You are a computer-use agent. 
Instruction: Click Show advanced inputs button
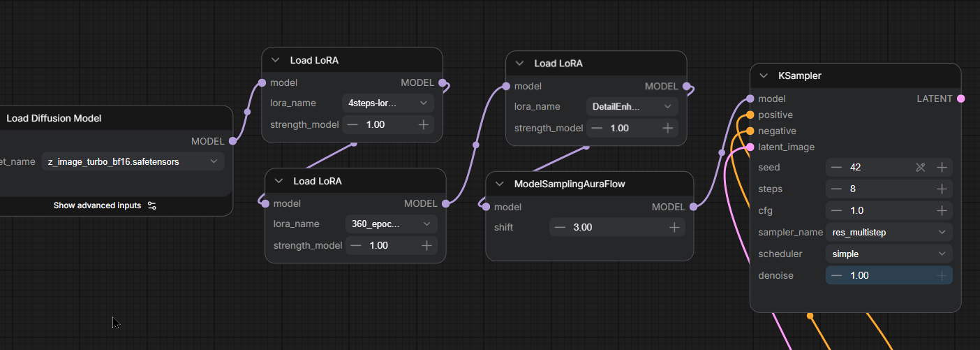point(105,205)
